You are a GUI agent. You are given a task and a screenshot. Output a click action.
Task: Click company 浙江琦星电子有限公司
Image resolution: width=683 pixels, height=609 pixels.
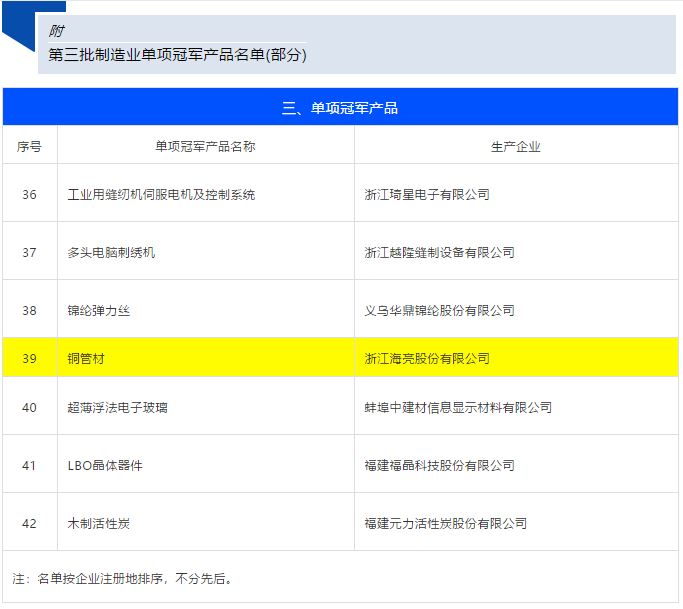tap(427, 194)
